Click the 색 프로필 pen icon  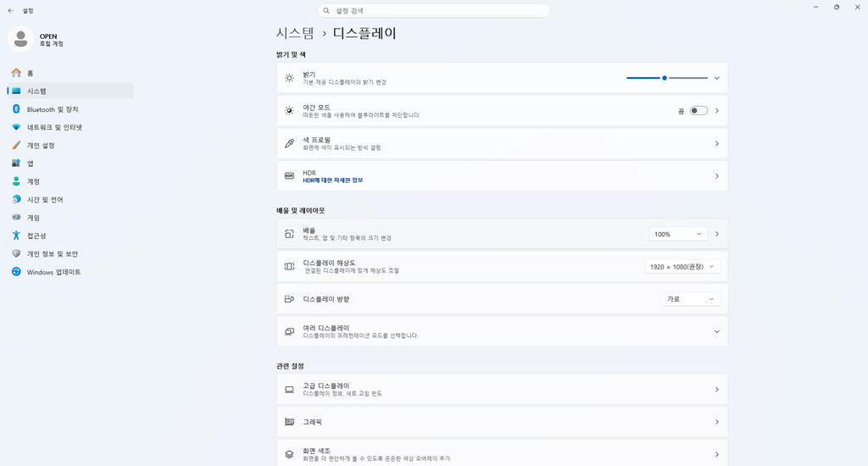click(289, 143)
